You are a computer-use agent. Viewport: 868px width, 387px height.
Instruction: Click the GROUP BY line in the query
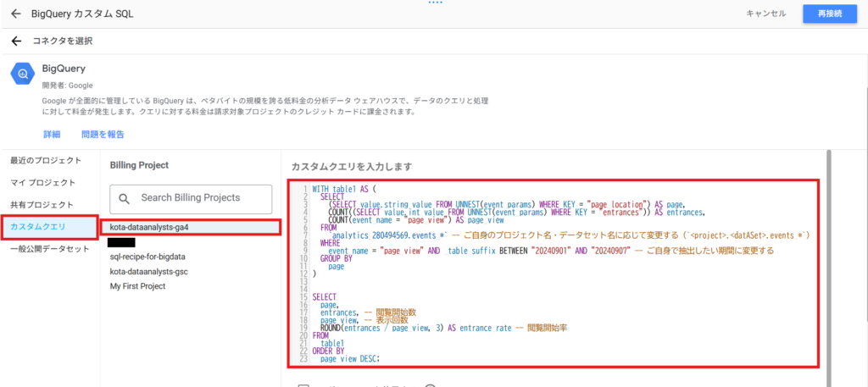[x=336, y=259]
